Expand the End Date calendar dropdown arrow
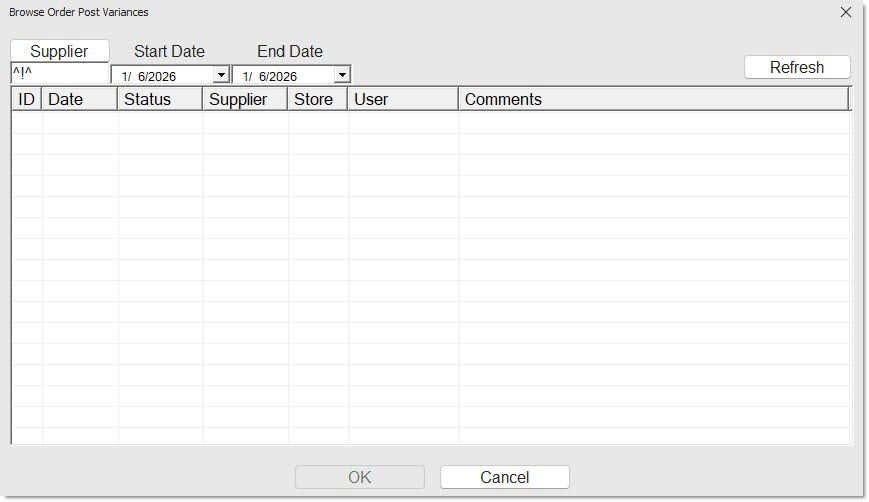The height and width of the screenshot is (502, 869). 342,75
